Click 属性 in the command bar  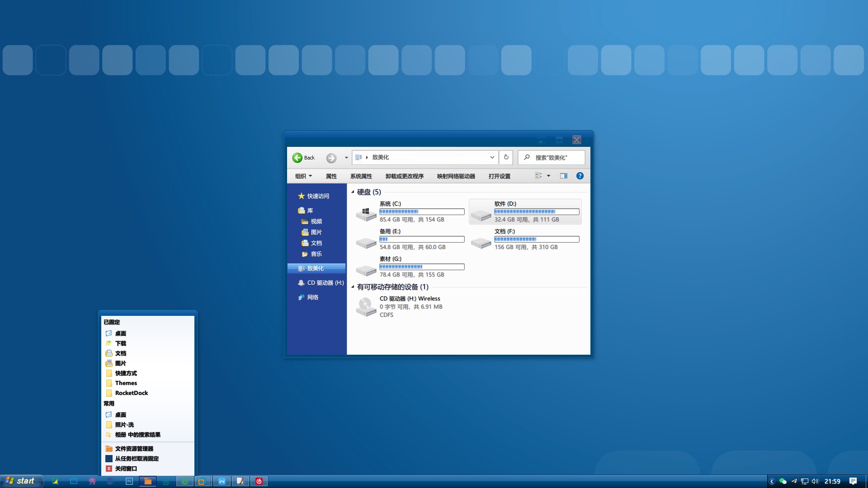click(x=331, y=176)
